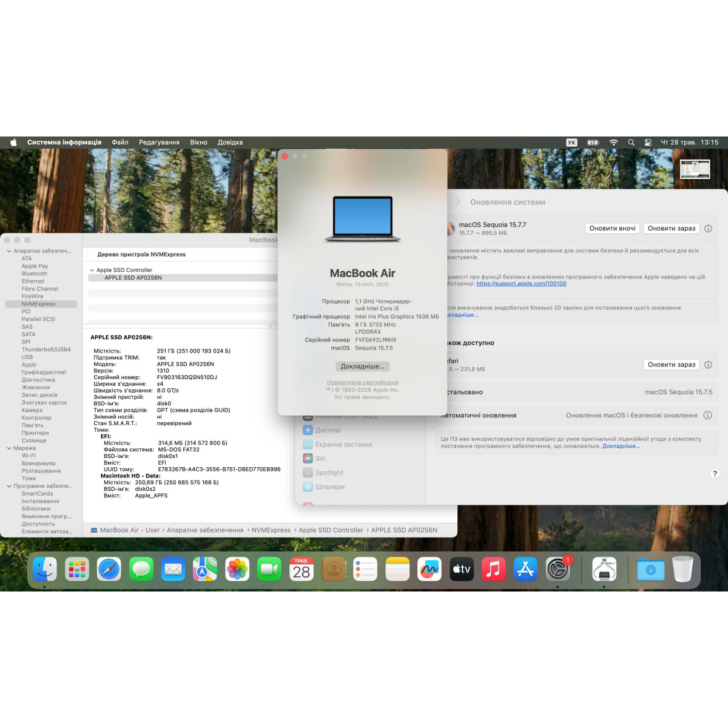
Task: Collapse Мережа tree section
Action: click(x=8, y=448)
